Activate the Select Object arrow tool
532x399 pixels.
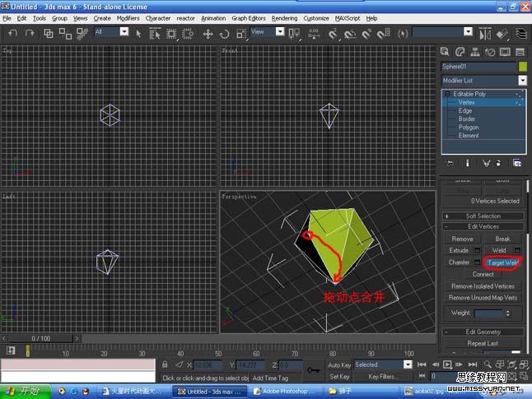click(138, 34)
